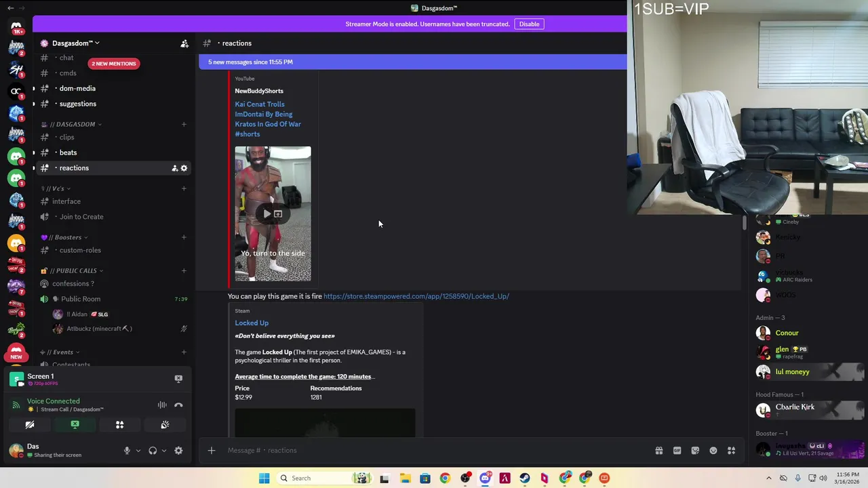
Task: Open File Explorer from the taskbar
Action: [405, 478]
